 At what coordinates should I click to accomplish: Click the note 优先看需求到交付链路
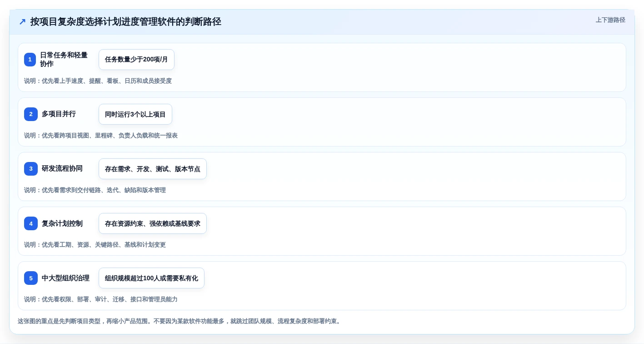click(95, 190)
